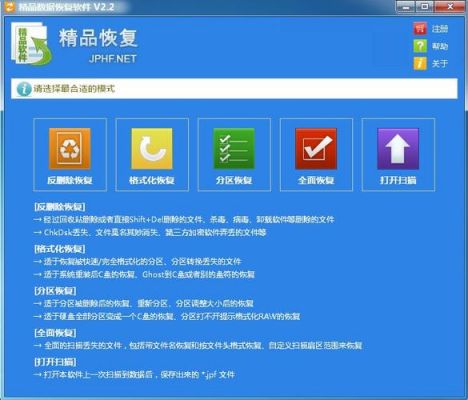Click the 打开扫描 button label
The width and height of the screenshot is (468, 400).
tap(398, 180)
